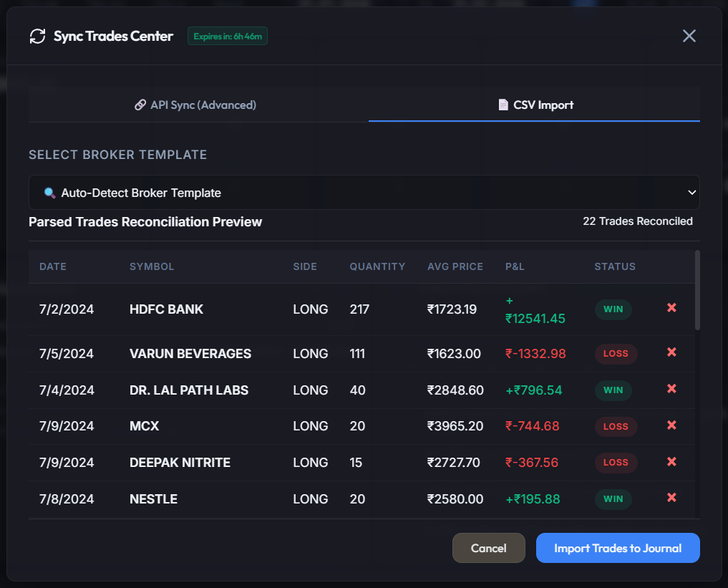This screenshot has width=728, height=588.
Task: Click the ₹-367.56 P&L value
Action: [x=532, y=463]
